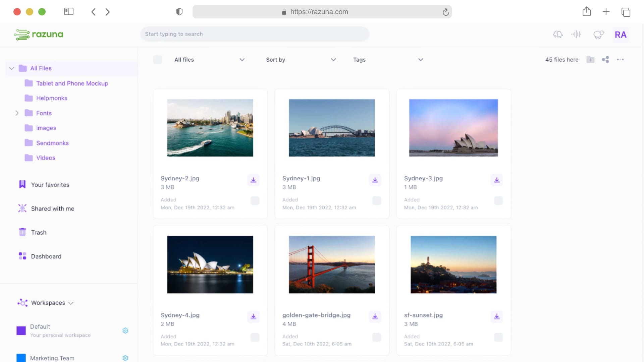Select the Sydney-2.jpg checkbox
This screenshot has width=644, height=362.
point(255,201)
